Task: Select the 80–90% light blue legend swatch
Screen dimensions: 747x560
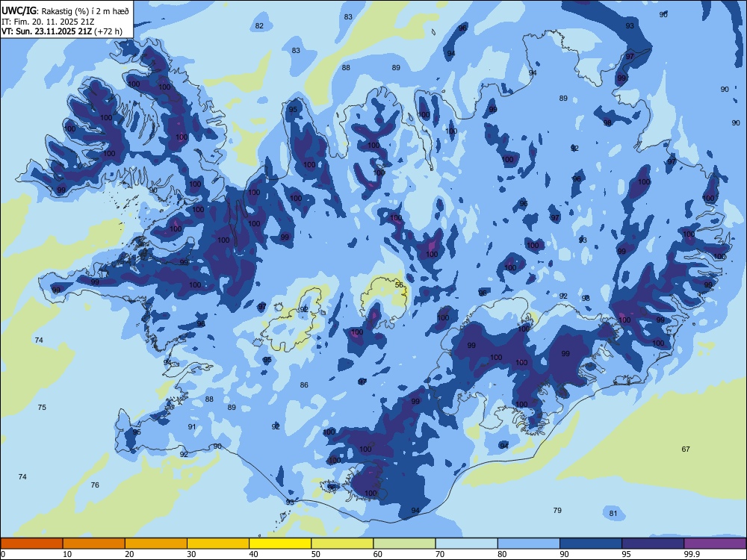Action: click(529, 544)
